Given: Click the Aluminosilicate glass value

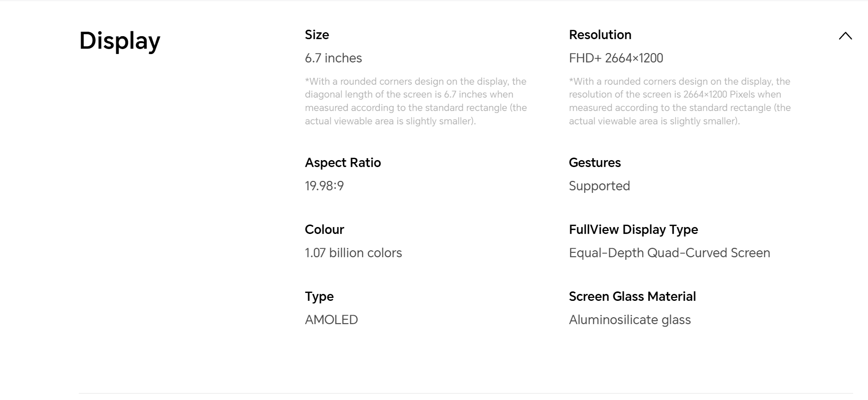Looking at the screenshot, I should pos(630,320).
